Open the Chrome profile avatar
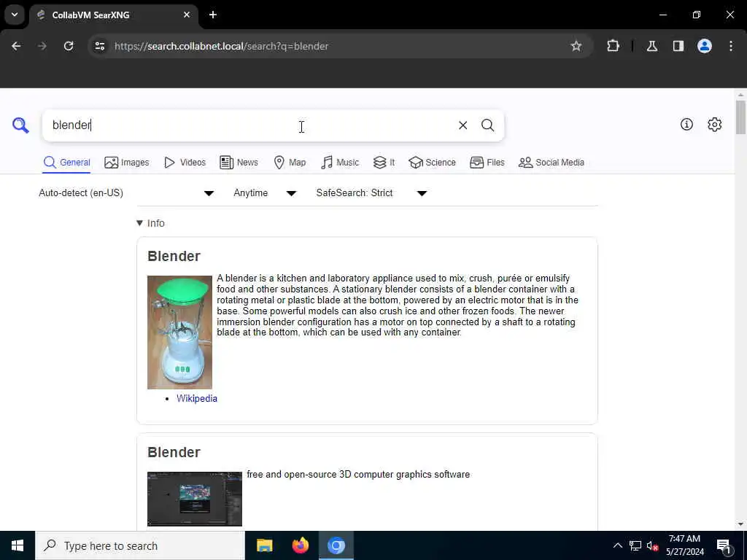The height and width of the screenshot is (560, 747). [705, 46]
